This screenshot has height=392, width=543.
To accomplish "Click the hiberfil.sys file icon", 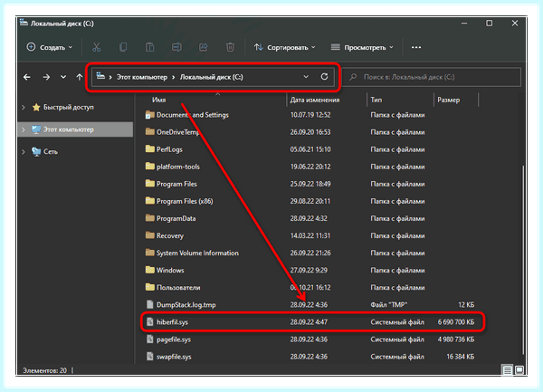I will (149, 321).
